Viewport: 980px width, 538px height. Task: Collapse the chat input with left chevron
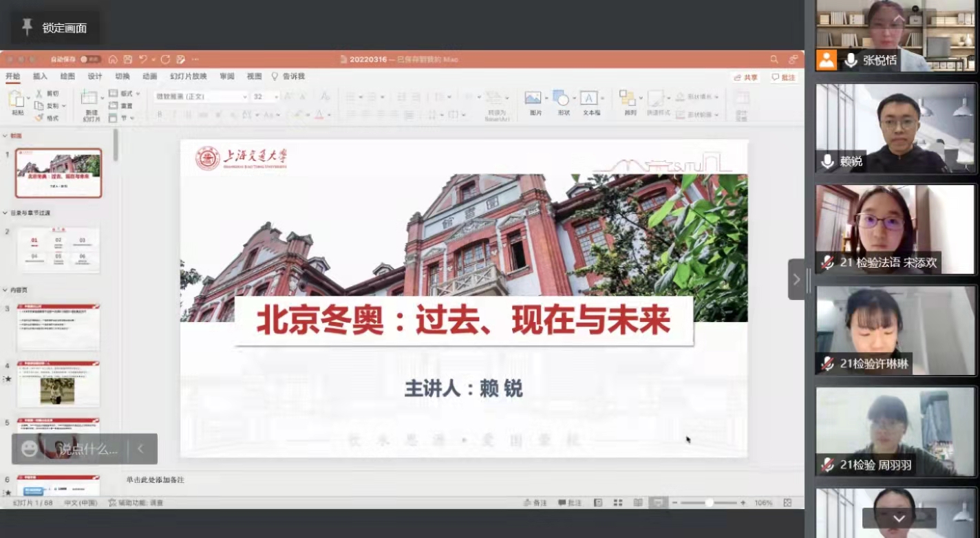click(x=140, y=449)
